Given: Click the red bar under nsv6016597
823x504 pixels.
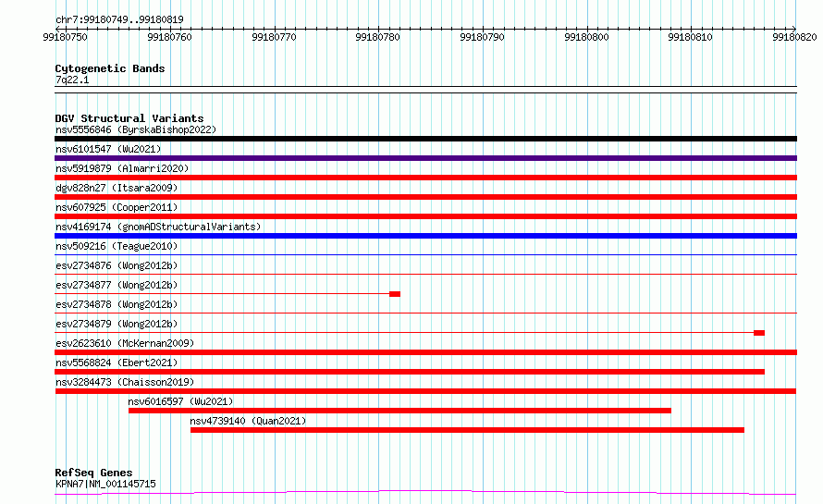Looking at the screenshot, I should coord(400,411).
